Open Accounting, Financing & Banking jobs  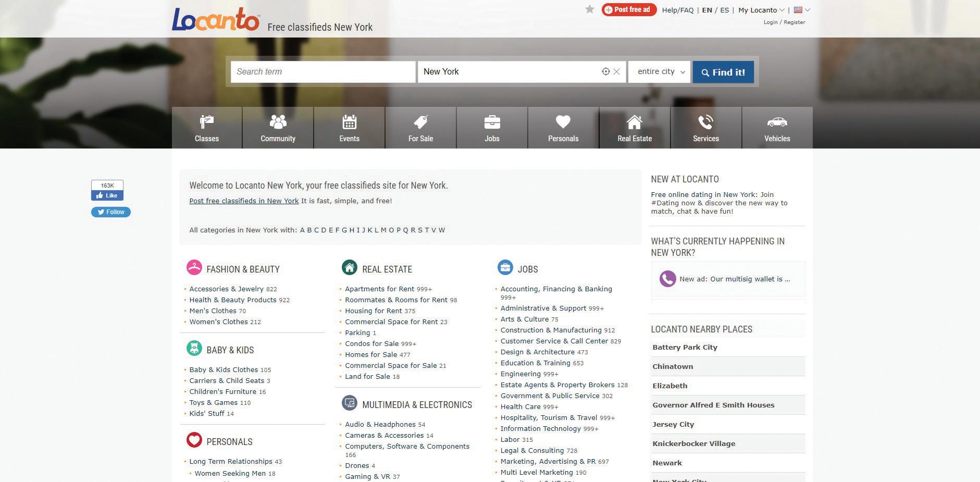point(556,289)
